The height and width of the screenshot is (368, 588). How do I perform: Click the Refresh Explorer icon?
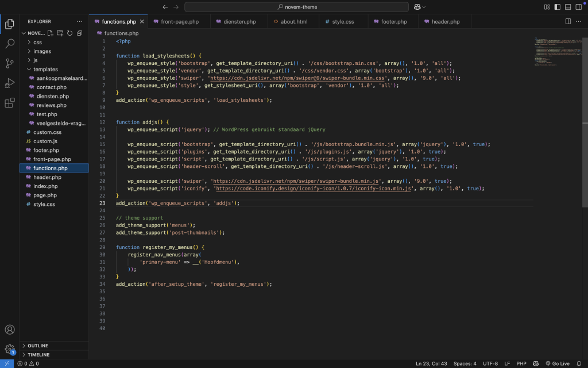(69, 33)
